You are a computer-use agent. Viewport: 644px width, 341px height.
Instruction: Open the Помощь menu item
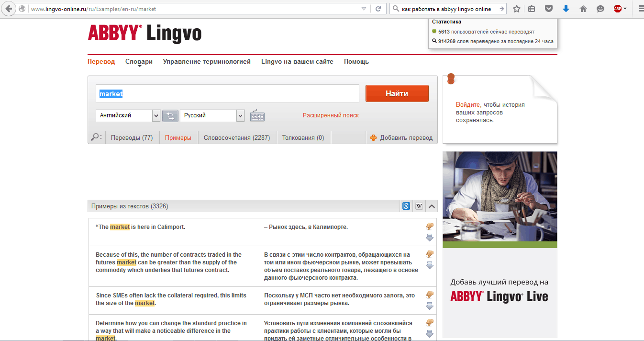point(356,62)
